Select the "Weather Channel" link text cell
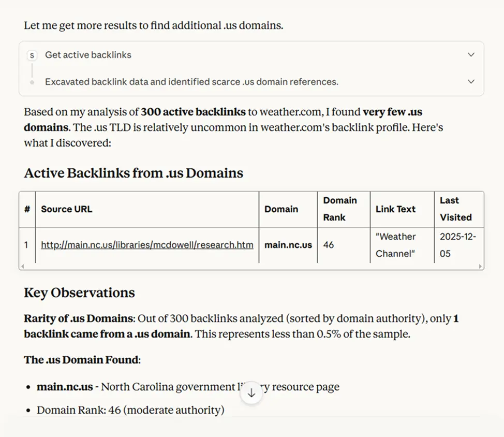Image resolution: width=504 pixels, height=437 pixels. click(396, 245)
